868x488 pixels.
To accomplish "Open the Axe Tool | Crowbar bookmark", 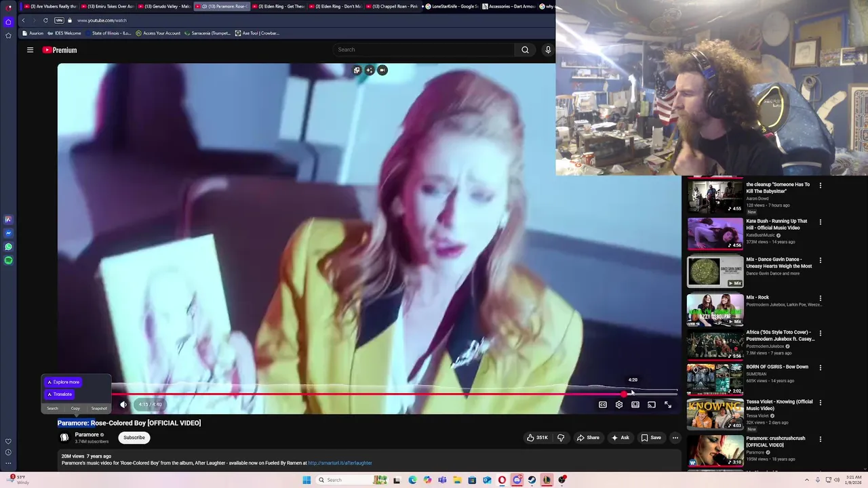I will (257, 33).
